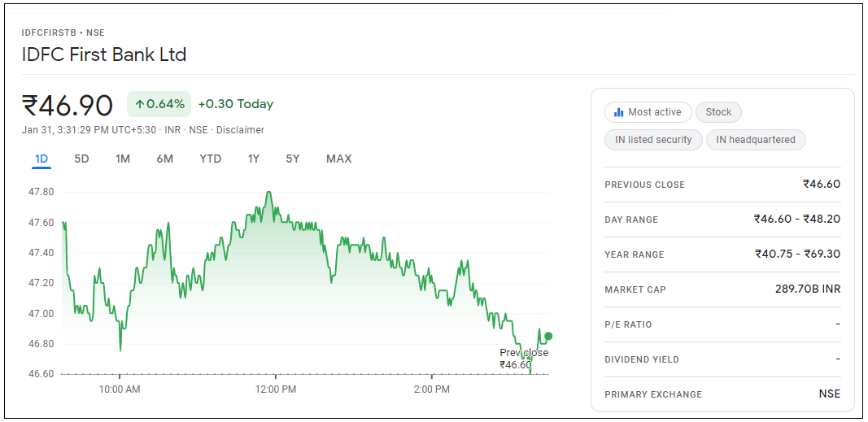Click the +0.30 Today text

236,104
